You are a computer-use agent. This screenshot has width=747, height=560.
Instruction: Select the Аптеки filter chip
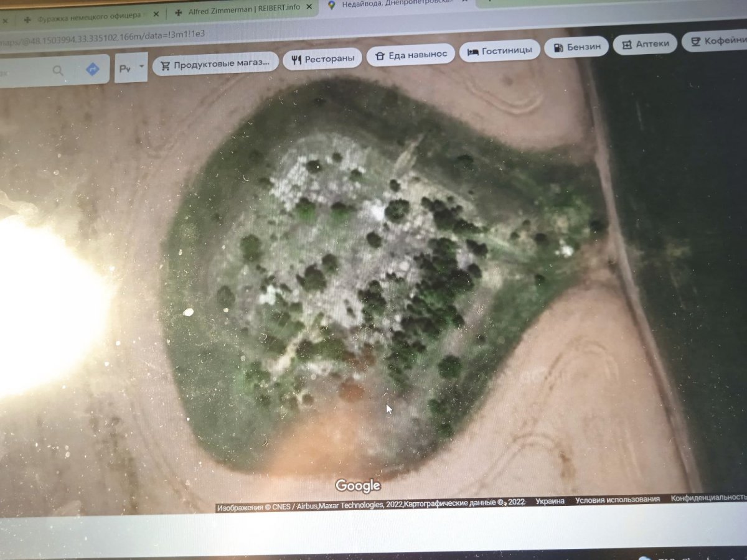pos(645,44)
